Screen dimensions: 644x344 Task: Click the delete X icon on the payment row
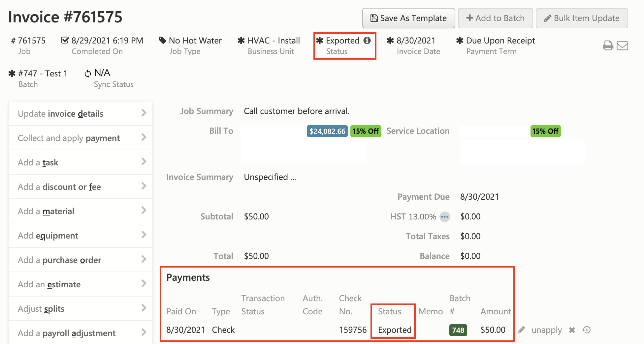click(572, 330)
